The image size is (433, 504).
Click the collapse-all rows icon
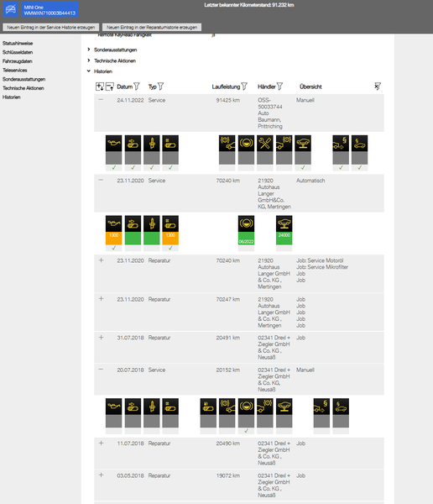pos(110,87)
